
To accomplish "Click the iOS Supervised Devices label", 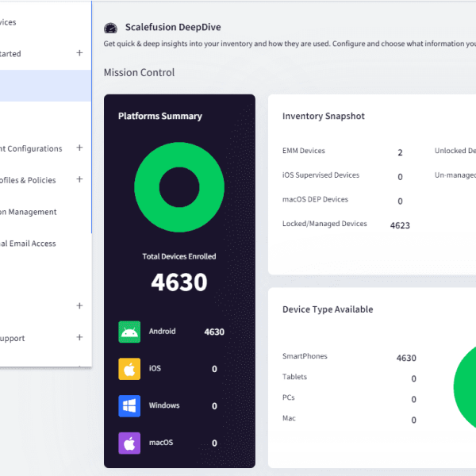I will pyautogui.click(x=321, y=175).
